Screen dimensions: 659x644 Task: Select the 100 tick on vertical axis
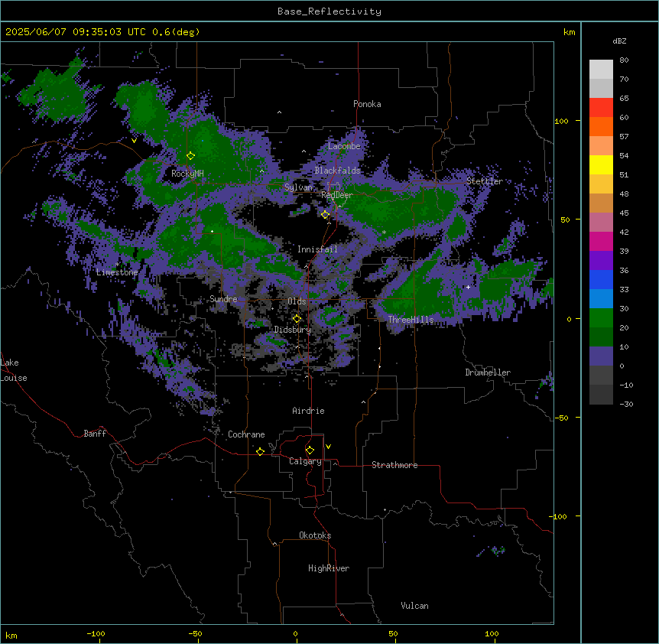click(561, 121)
